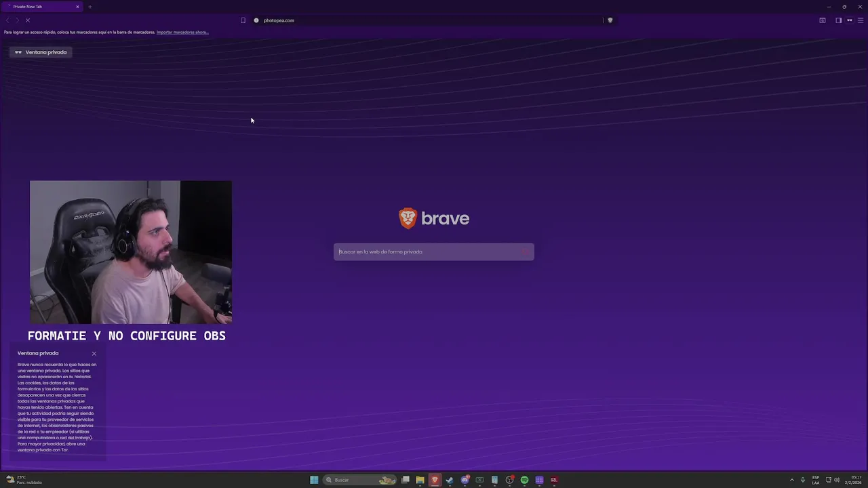Open the blue phone-style app on taskbar
The width and height of the screenshot is (868, 488).
[x=494, y=480]
